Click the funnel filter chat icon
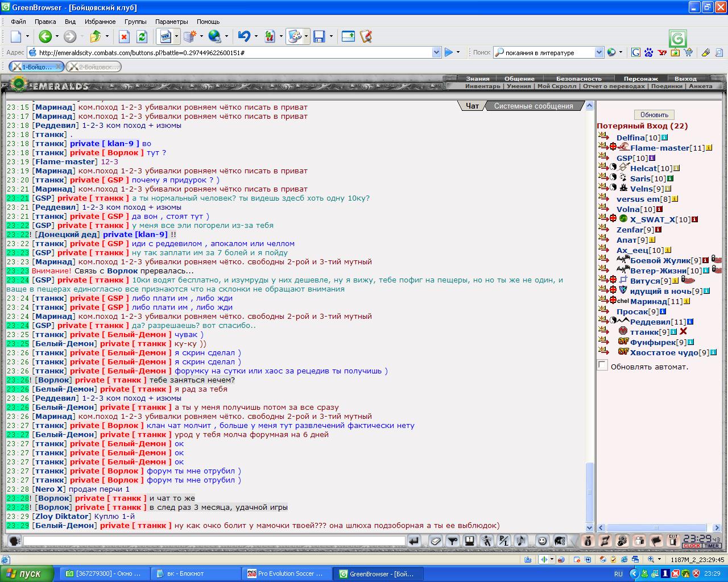Image resolution: width=728 pixels, height=582 pixels. click(x=452, y=541)
